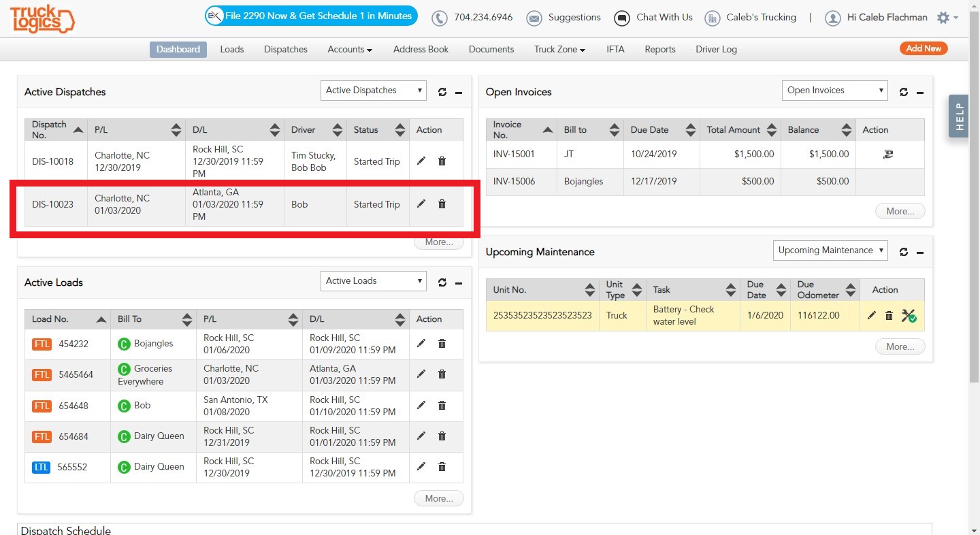
Task: Collapse the Active Loads panel
Action: pos(459,283)
